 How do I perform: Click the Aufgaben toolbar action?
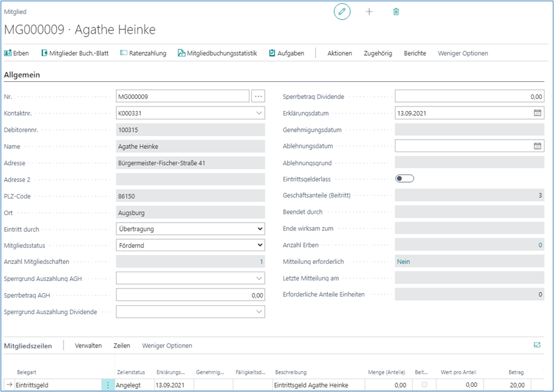coord(286,53)
